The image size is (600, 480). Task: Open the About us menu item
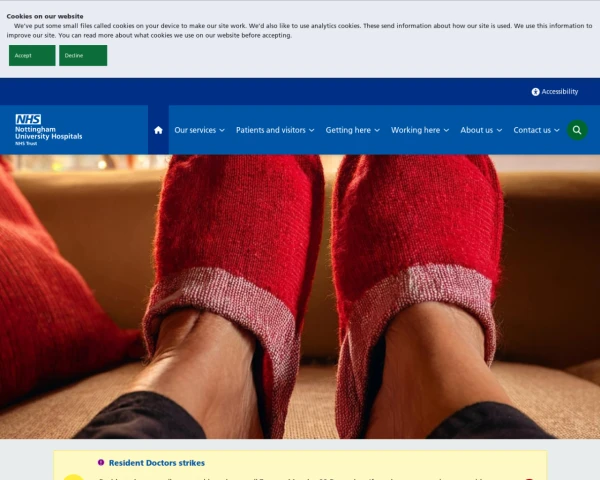(476, 130)
